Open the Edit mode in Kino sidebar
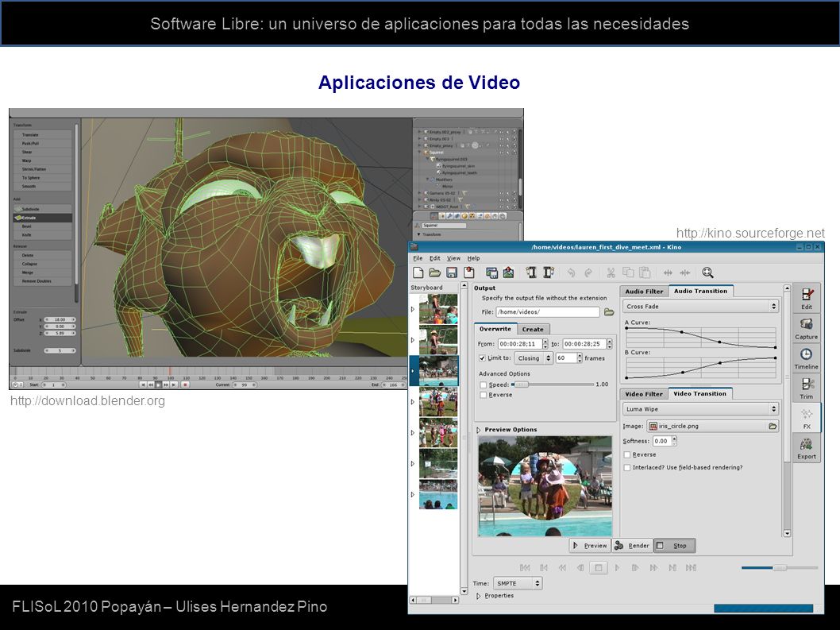The image size is (840, 630). point(807,299)
